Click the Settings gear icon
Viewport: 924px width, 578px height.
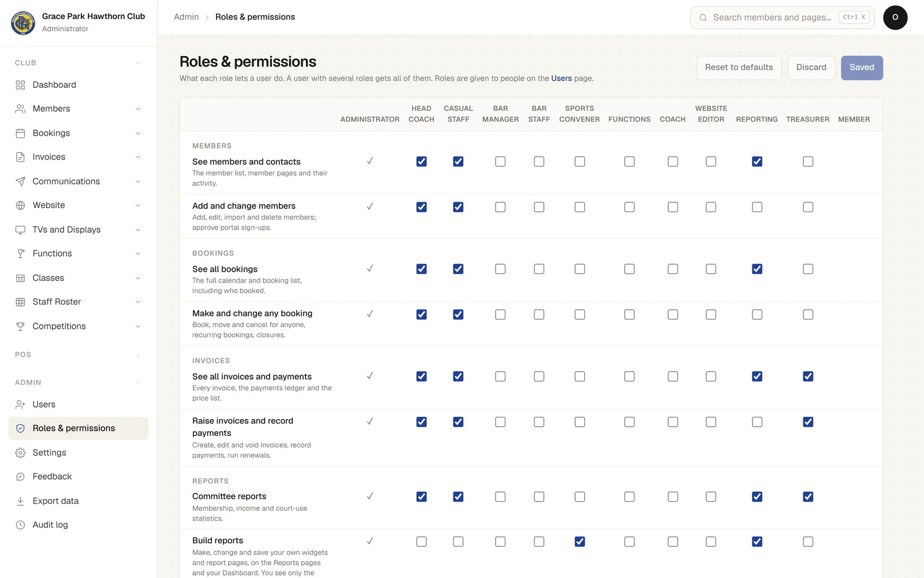coord(20,453)
